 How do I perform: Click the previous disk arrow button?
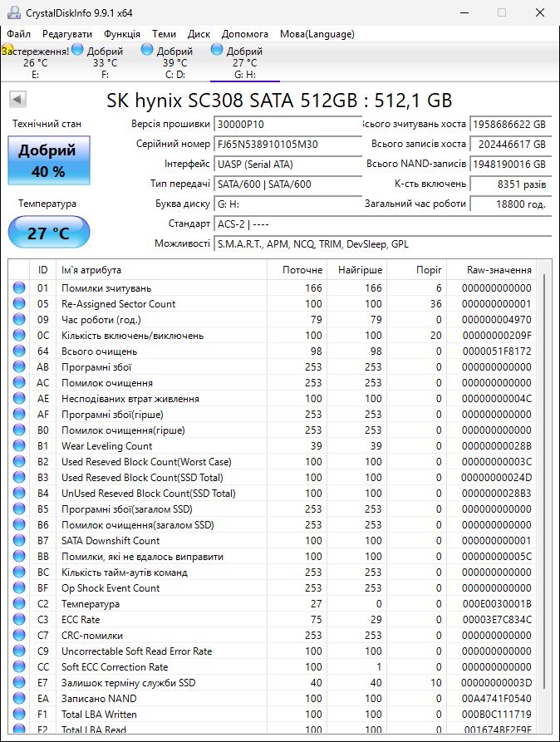click(x=17, y=100)
